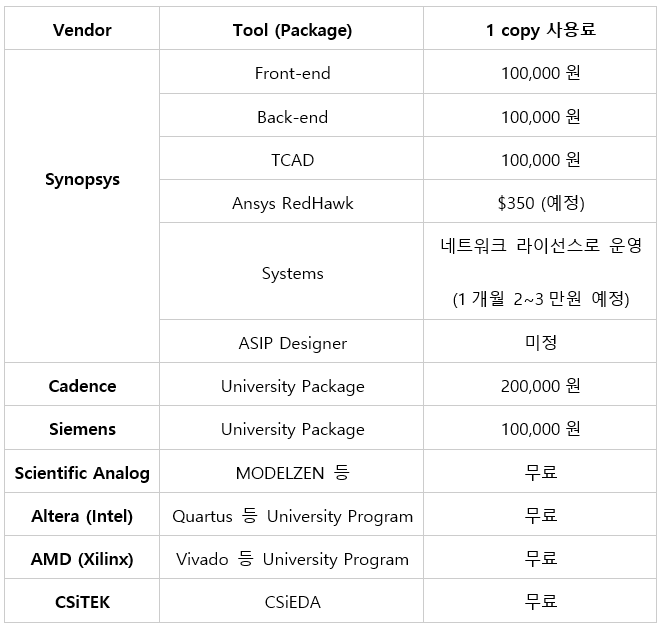Select the Synopsys vendor cell
The height and width of the screenshot is (629, 661).
[82, 180]
